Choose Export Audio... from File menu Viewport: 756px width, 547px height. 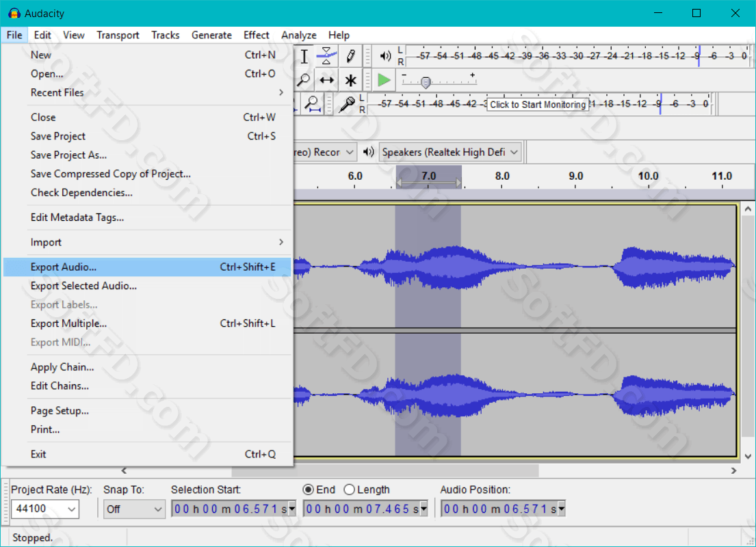click(147, 267)
